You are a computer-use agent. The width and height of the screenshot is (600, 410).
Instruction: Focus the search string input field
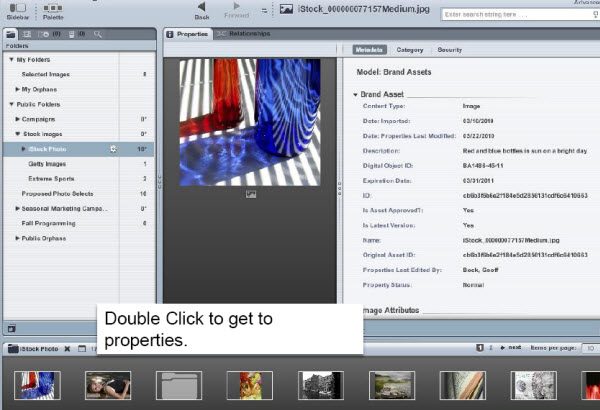pyautogui.click(x=520, y=15)
